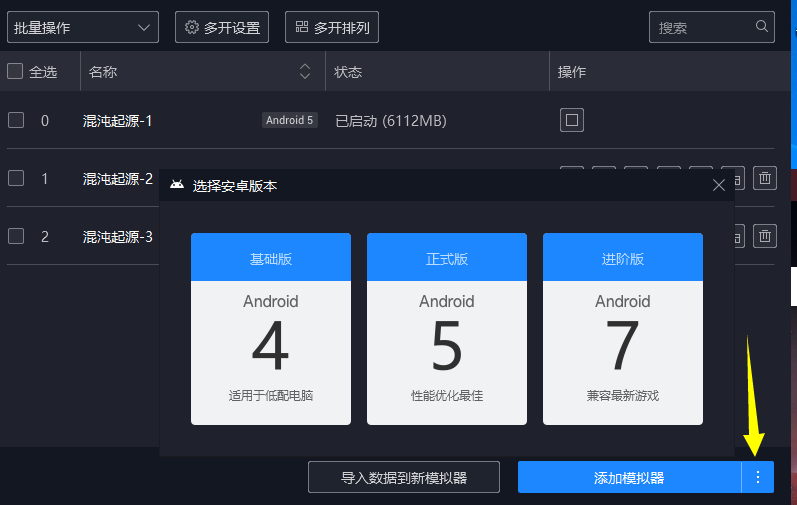
Task: Toggle the 全选 checkbox
Action: [x=15, y=71]
